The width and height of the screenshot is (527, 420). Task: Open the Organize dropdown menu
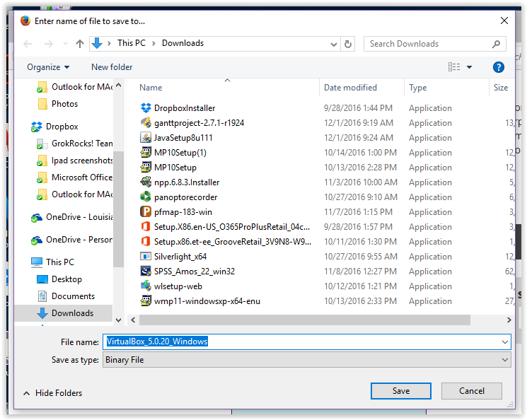point(48,67)
